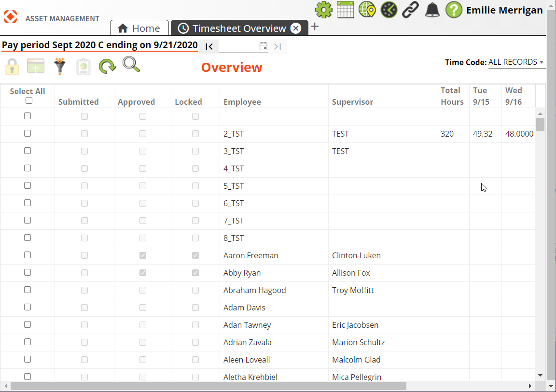Open the pay period date picker

click(263, 46)
